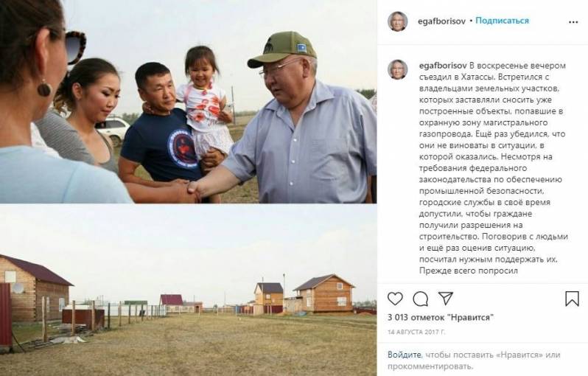The width and height of the screenshot is (588, 376).
Task: Click the wooden house on the right
Action: coord(324,293)
